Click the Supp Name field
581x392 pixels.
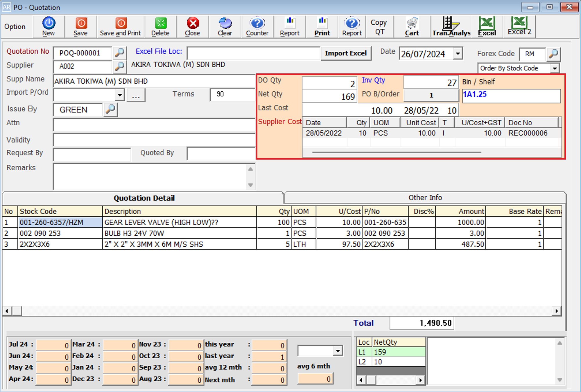[154, 81]
